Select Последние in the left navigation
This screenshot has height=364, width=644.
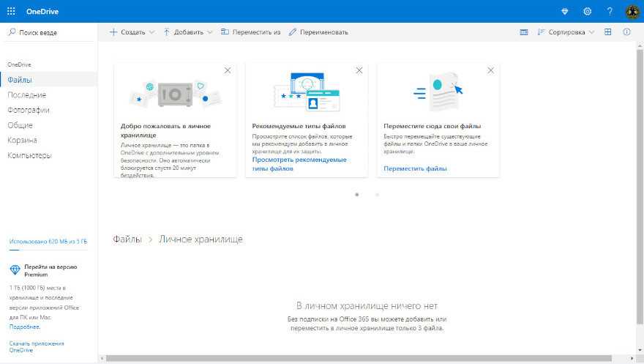click(x=27, y=95)
